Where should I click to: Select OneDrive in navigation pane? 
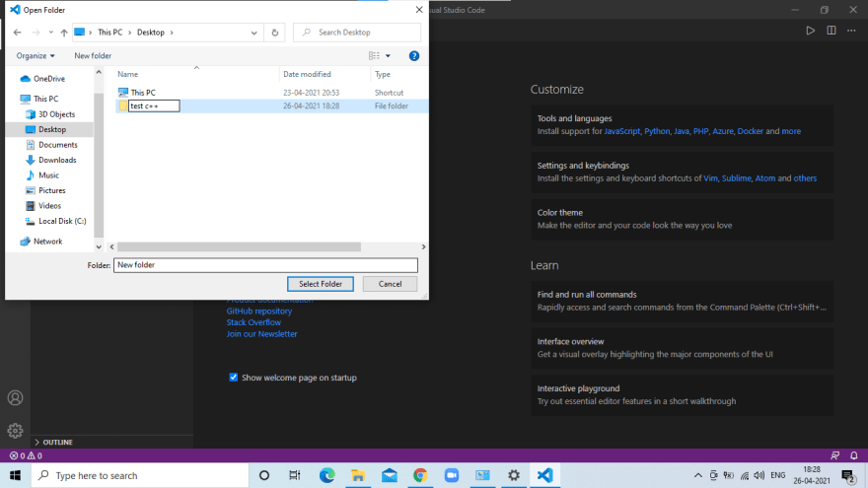point(42,79)
